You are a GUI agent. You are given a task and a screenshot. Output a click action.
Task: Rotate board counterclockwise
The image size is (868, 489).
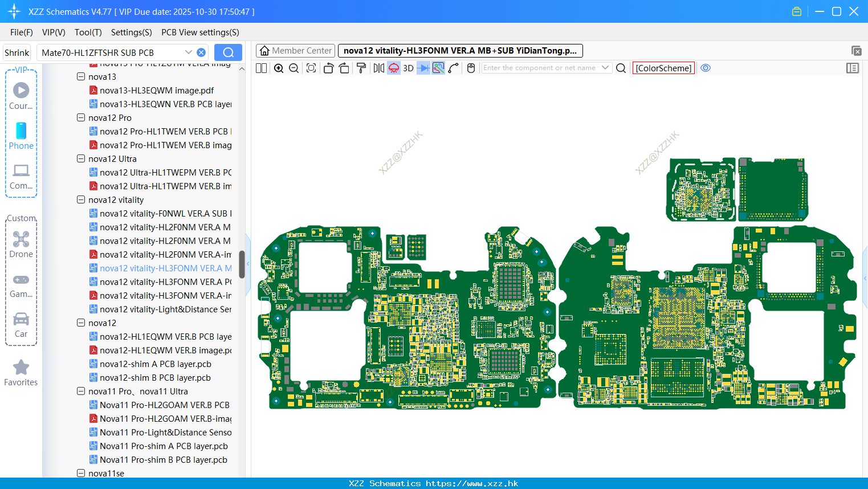[x=328, y=68]
